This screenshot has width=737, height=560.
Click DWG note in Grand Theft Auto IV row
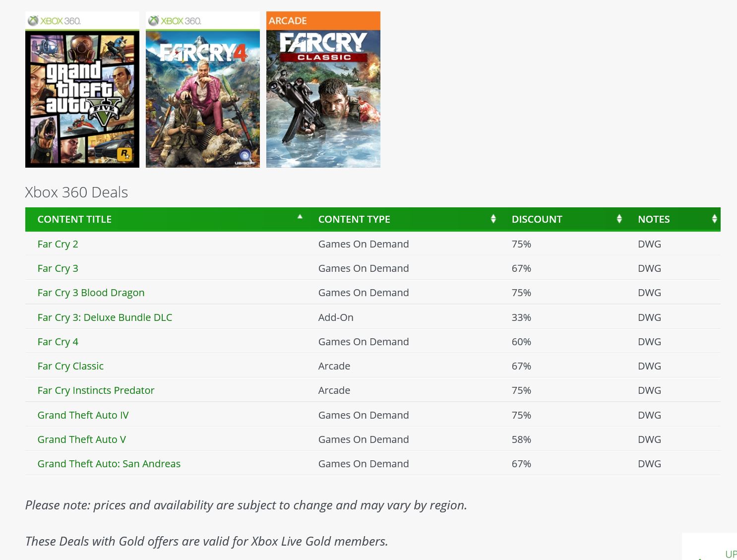[650, 415]
